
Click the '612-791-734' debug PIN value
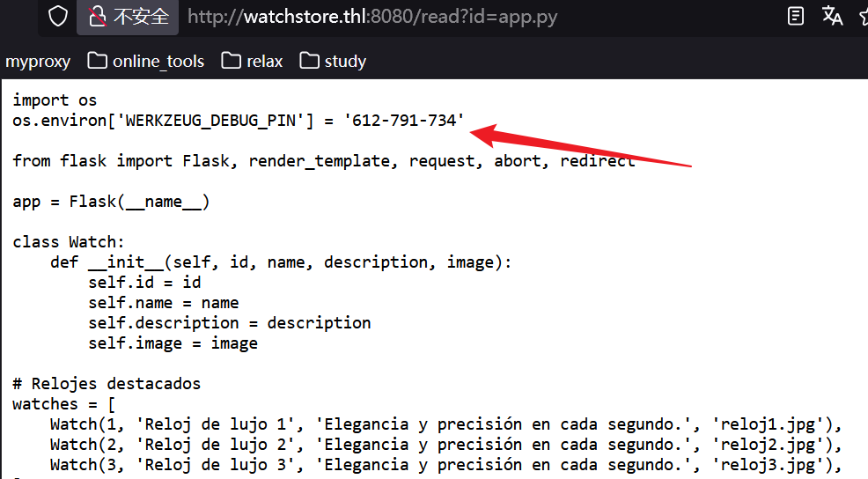tap(408, 121)
